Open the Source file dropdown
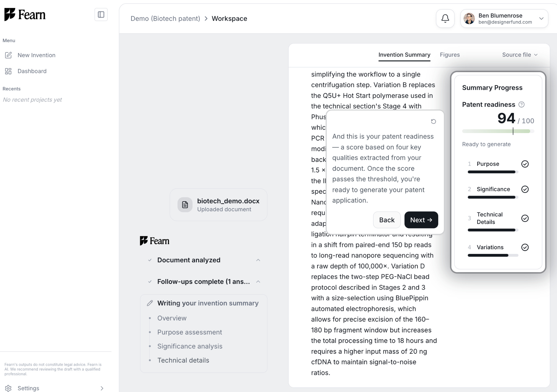This screenshot has height=392, width=557. [x=520, y=55]
